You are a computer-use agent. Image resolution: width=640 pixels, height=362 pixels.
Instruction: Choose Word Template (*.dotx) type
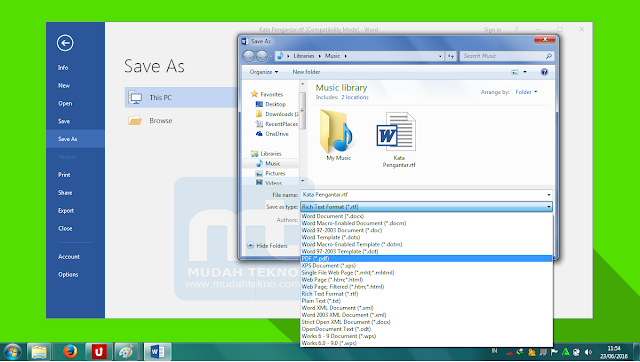426,237
